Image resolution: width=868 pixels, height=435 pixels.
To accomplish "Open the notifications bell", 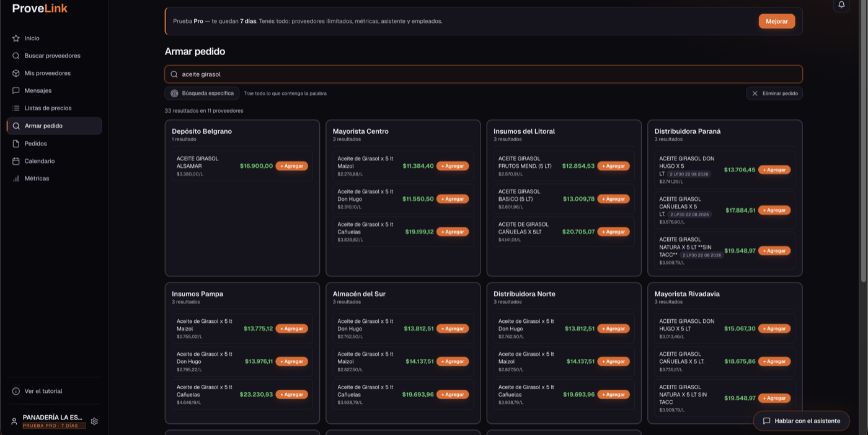I will tap(841, 5).
